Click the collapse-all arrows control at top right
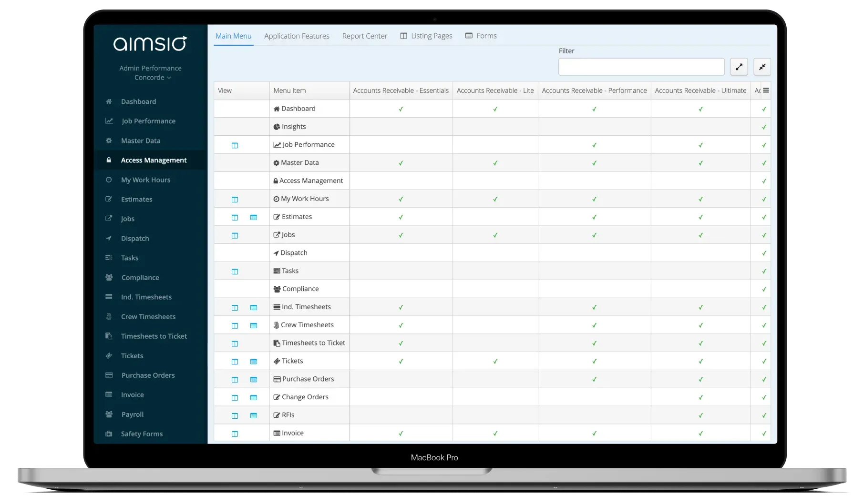The image size is (864, 504). click(762, 67)
